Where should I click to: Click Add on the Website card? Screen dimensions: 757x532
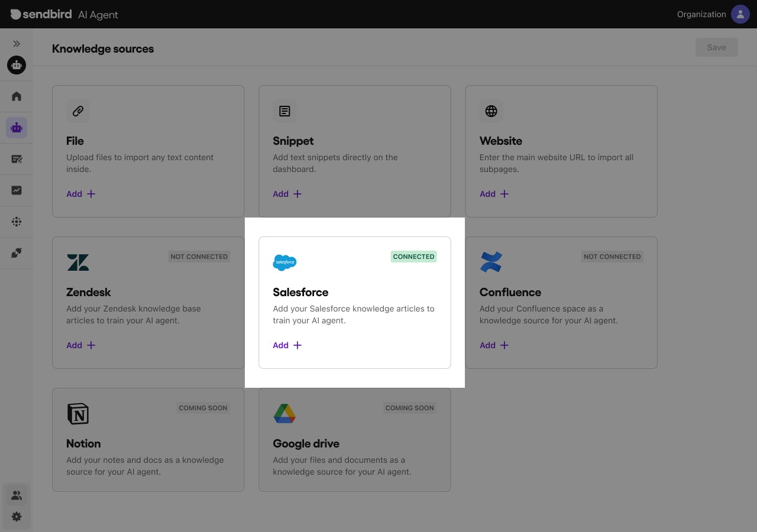493,194
